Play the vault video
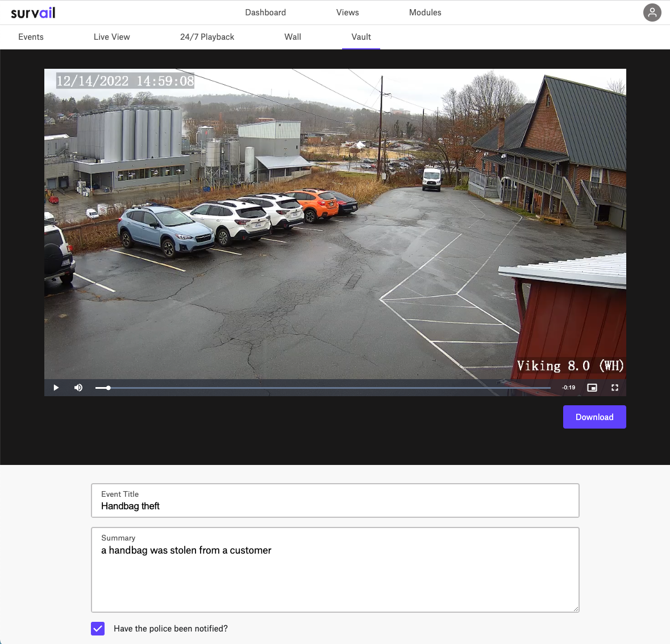Viewport: 670px width, 644px height. [x=56, y=388]
